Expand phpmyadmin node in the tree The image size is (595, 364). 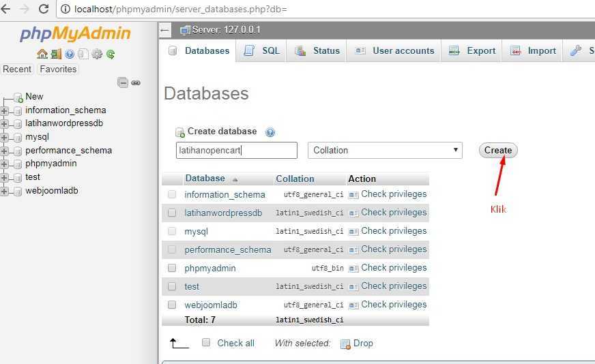(x=4, y=164)
